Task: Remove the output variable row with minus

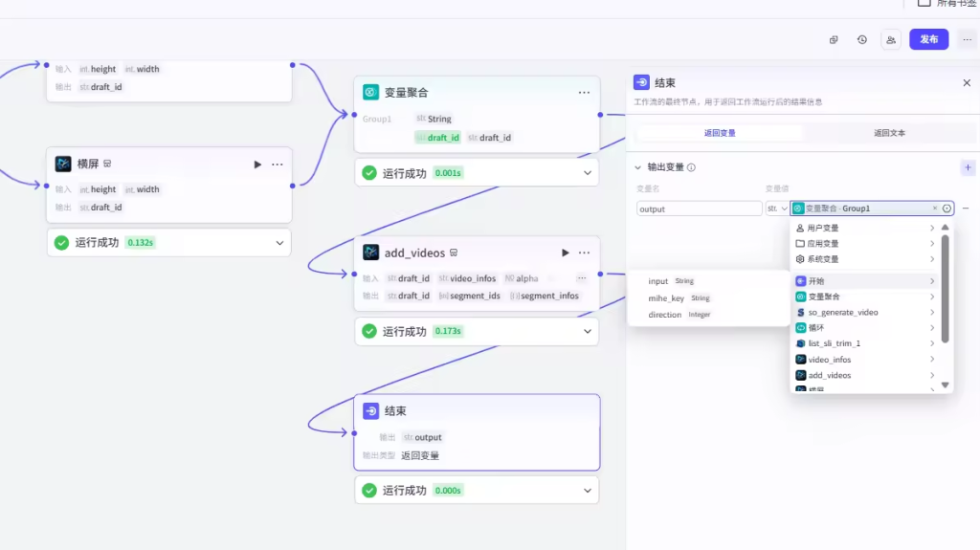Action: tap(966, 209)
